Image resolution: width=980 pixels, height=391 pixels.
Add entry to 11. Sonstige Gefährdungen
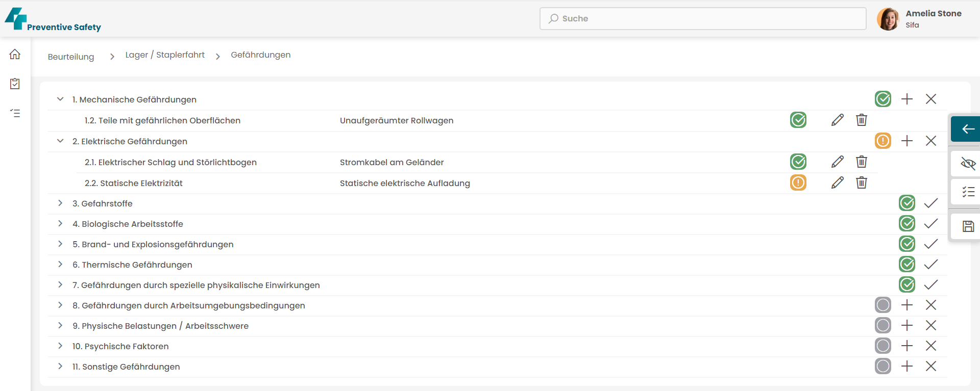coord(907,366)
